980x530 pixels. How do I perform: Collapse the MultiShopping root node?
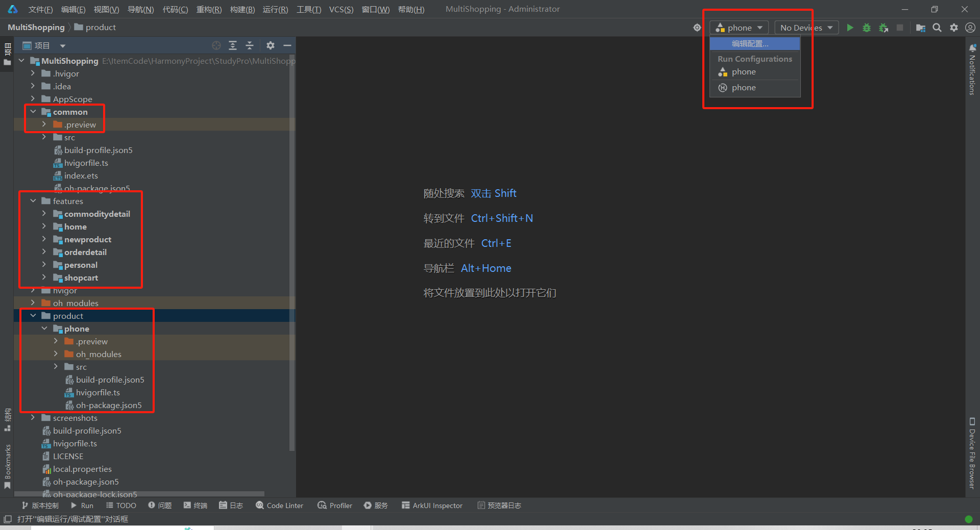tap(22, 61)
